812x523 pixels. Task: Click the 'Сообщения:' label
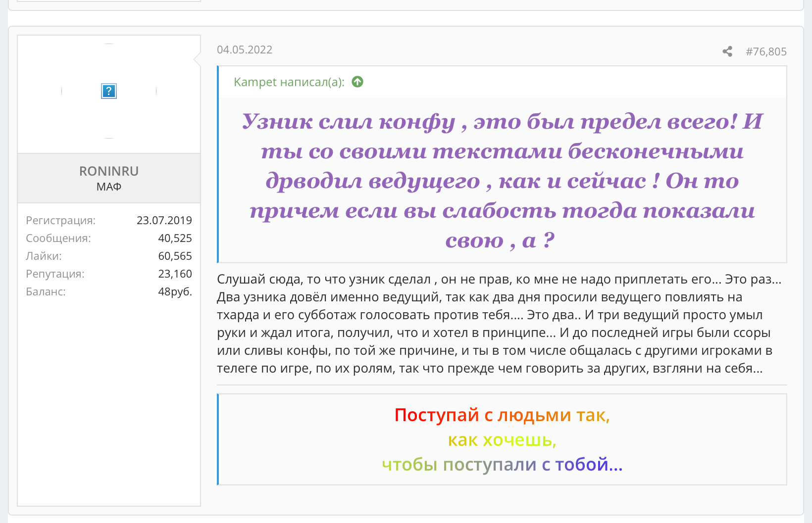coord(58,238)
